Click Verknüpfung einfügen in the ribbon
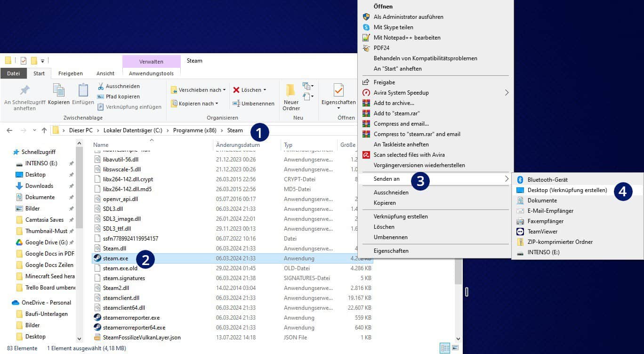This screenshot has width=644, height=354. [129, 107]
